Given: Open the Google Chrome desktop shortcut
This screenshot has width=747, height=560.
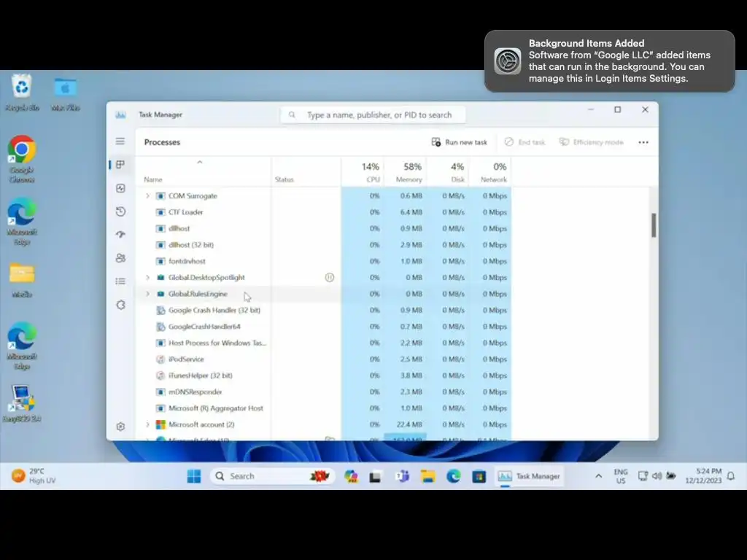Looking at the screenshot, I should pyautogui.click(x=21, y=159).
